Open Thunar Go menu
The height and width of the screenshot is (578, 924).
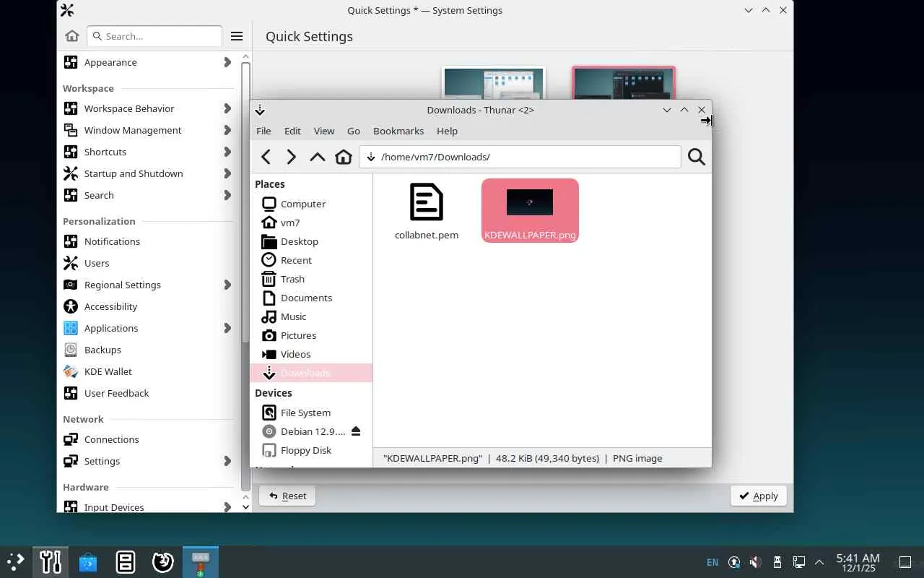point(354,131)
